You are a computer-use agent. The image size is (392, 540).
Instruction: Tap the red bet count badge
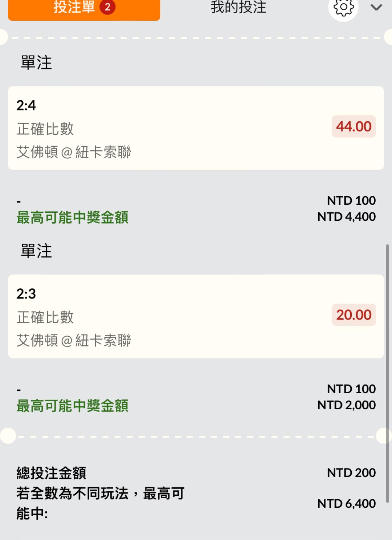107,7
